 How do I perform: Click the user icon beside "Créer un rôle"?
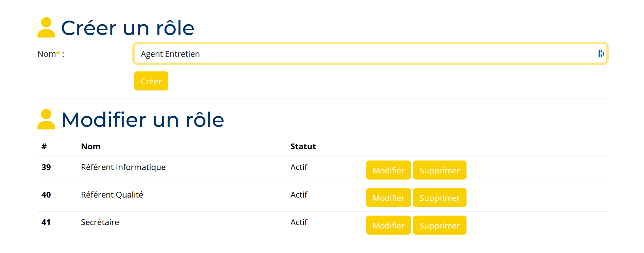pyautogui.click(x=46, y=28)
